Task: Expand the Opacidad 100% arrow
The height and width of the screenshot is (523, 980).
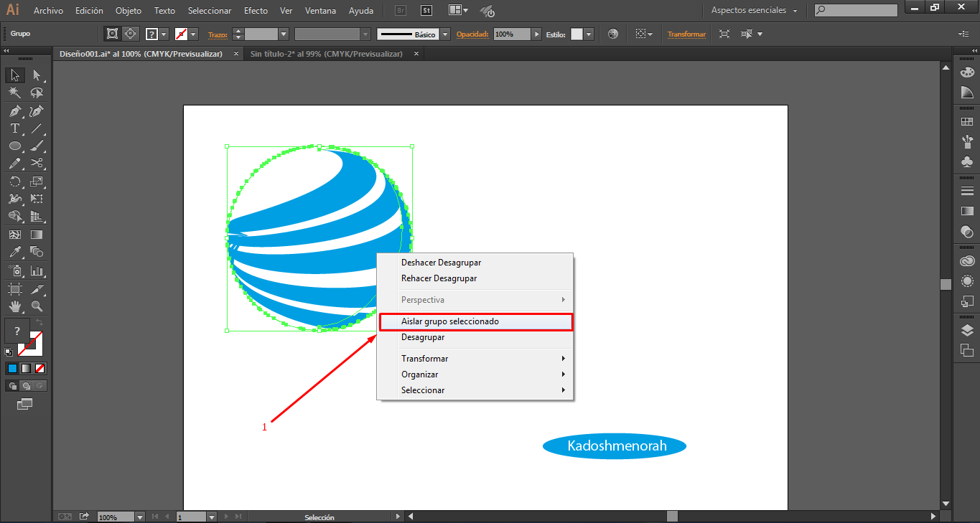Action: click(x=536, y=34)
